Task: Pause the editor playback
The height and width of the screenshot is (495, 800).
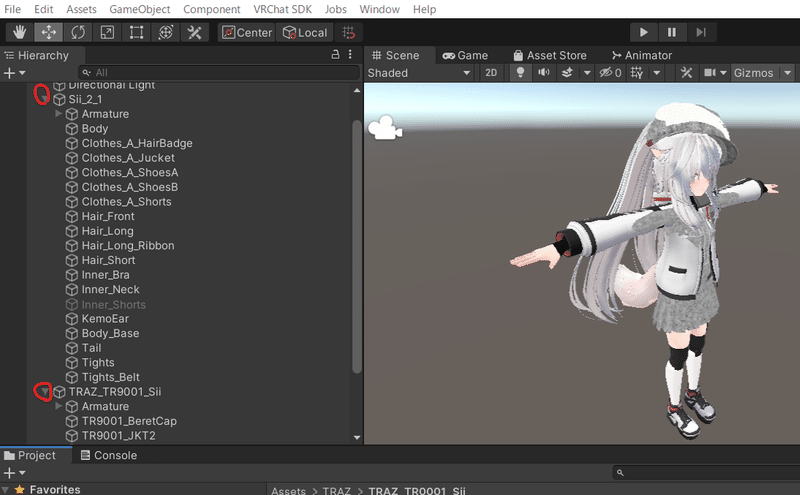Action: (x=672, y=33)
